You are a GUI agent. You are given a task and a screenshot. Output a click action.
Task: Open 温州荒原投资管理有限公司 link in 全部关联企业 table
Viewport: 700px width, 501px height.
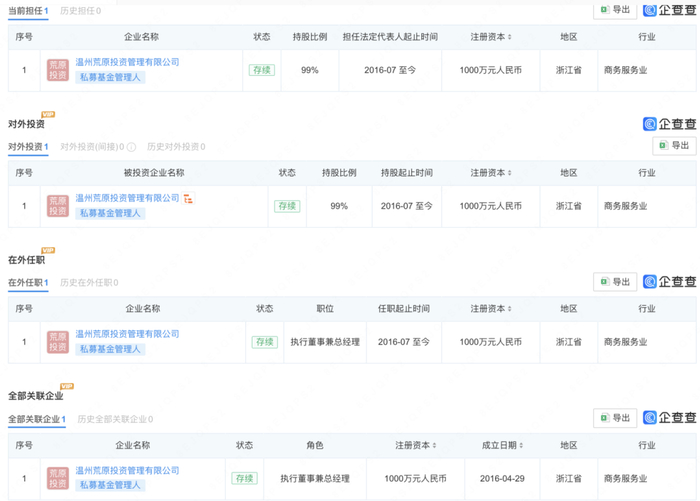(x=127, y=470)
